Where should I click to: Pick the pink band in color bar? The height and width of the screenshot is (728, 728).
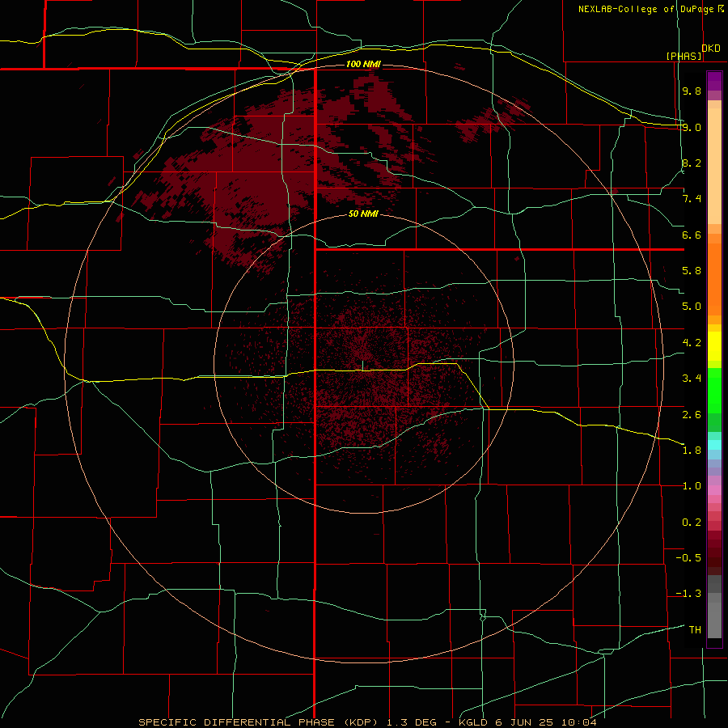click(714, 490)
